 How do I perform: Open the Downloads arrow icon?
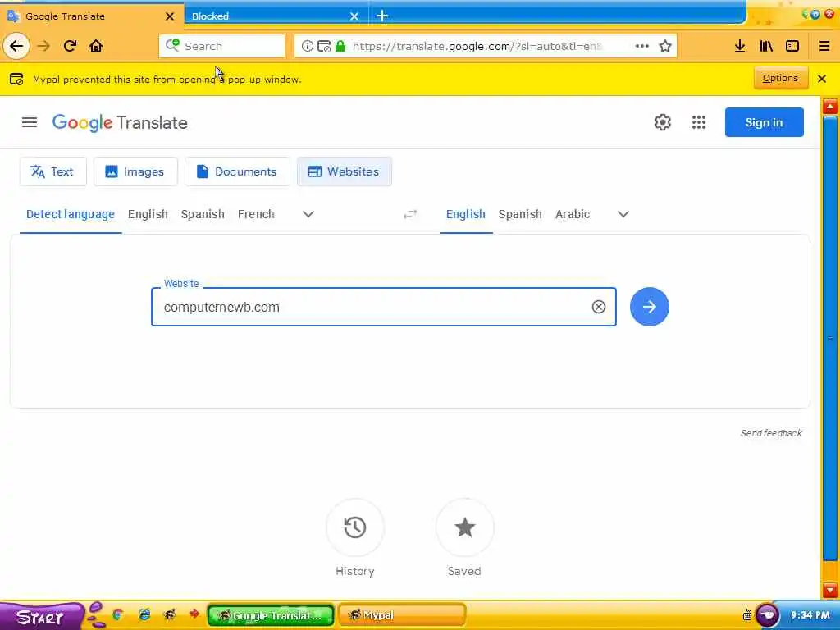click(x=740, y=46)
